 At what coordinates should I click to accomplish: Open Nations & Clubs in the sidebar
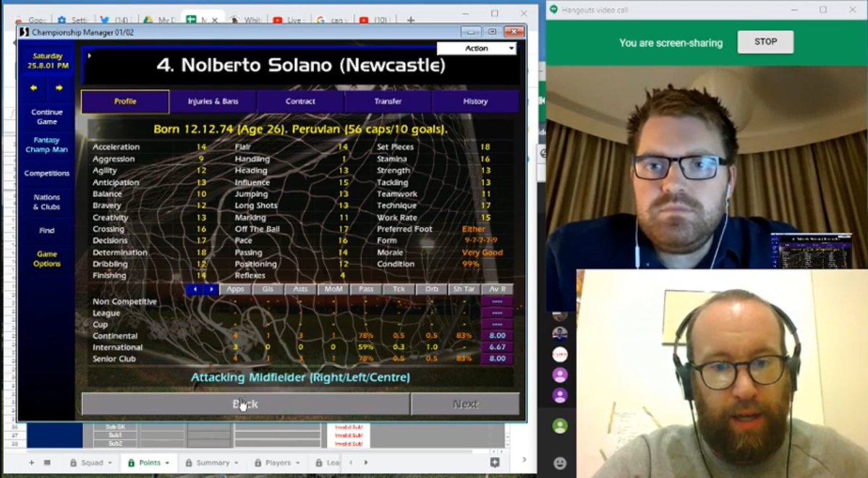tap(47, 202)
